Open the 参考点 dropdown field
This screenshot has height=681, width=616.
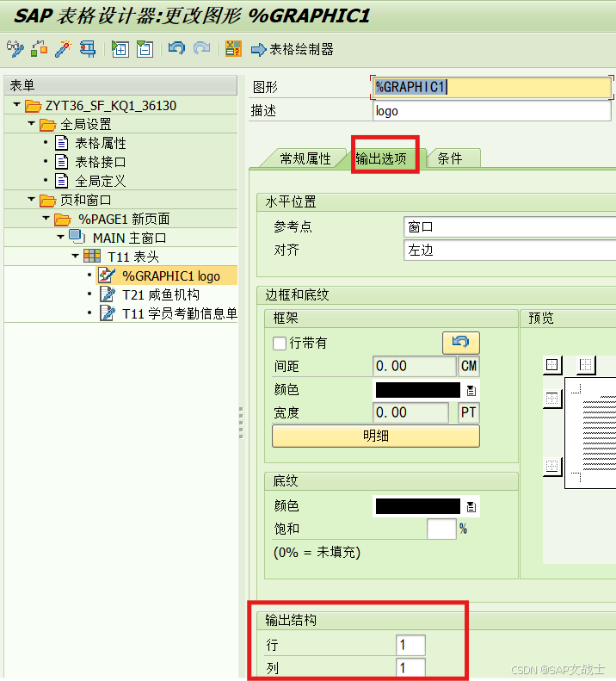click(x=509, y=226)
